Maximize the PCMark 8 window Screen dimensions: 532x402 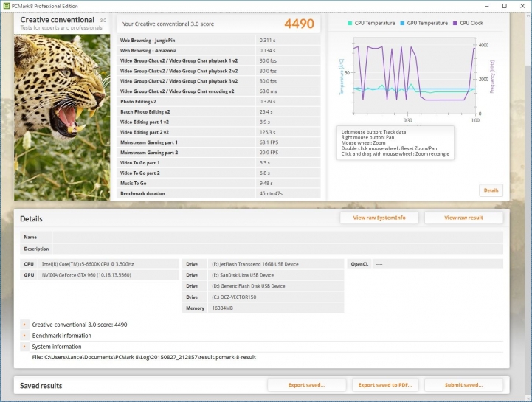pyautogui.click(x=505, y=6)
